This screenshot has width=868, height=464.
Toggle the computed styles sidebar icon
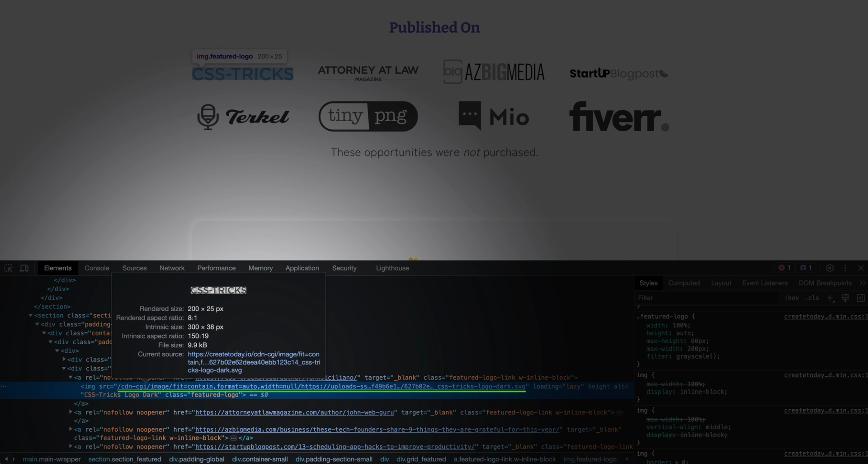(x=860, y=298)
